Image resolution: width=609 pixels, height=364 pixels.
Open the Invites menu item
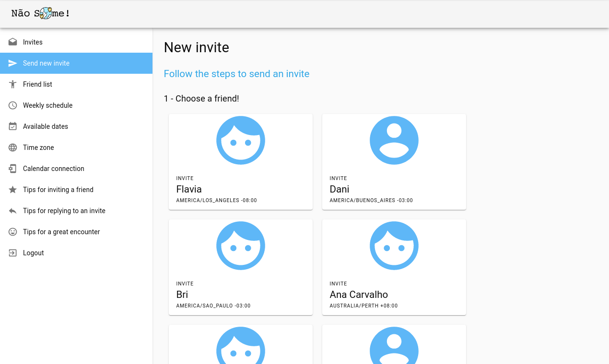point(76,42)
